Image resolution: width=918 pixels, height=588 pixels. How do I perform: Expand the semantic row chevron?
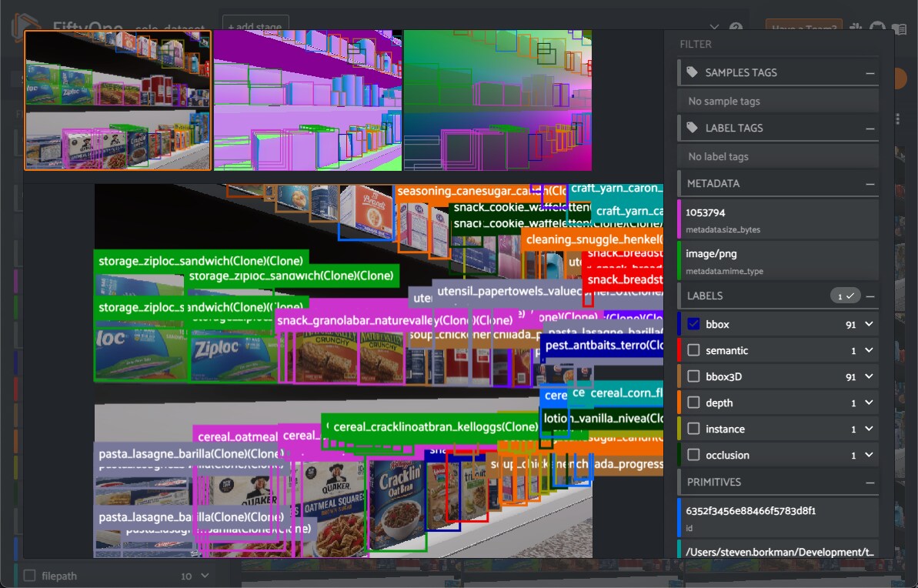[x=870, y=350]
